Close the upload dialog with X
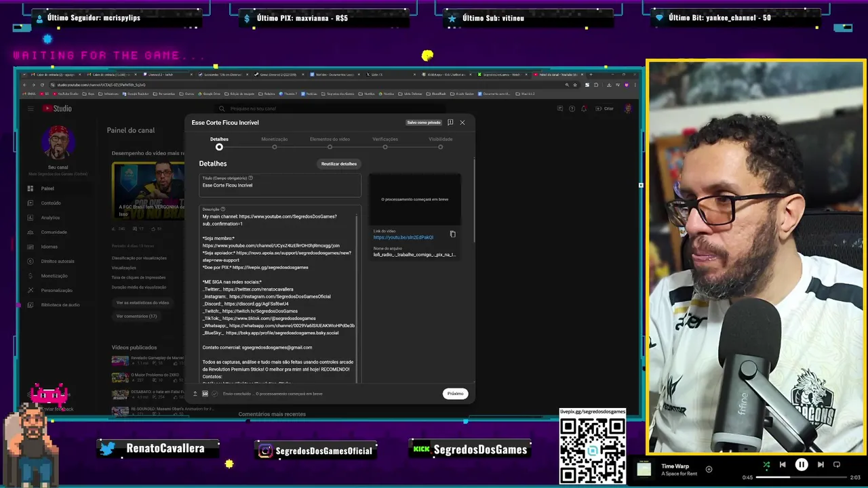This screenshot has width=868, height=488. (x=462, y=123)
